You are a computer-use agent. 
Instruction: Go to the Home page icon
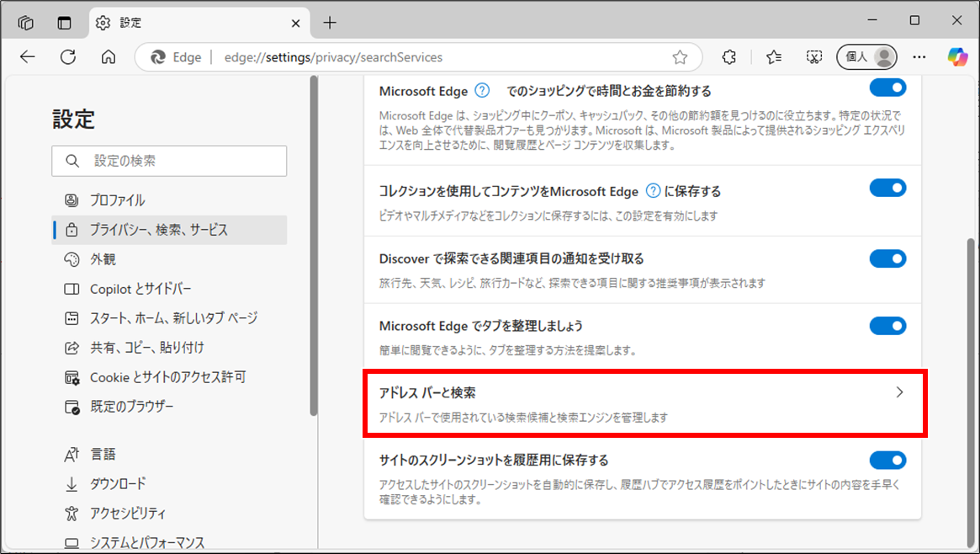(109, 57)
